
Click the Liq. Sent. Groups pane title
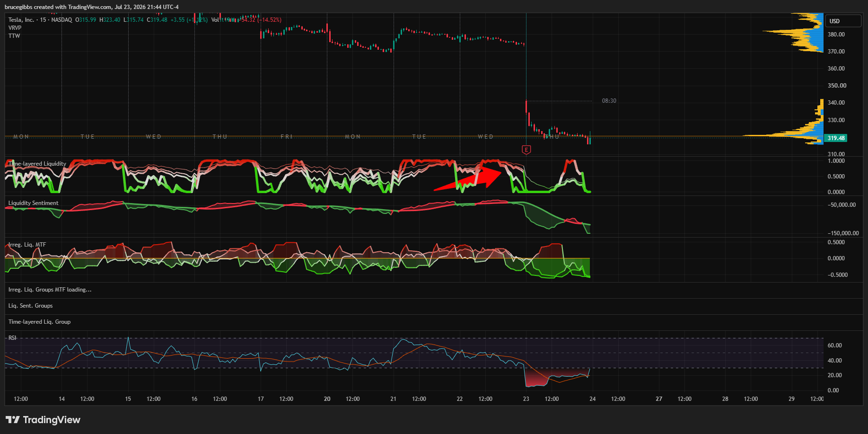(31, 306)
